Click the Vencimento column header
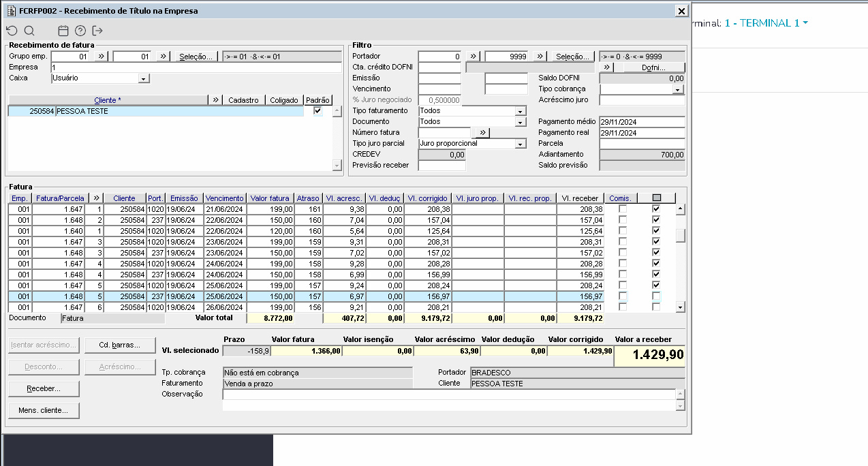This screenshot has height=466, width=868. [225, 198]
